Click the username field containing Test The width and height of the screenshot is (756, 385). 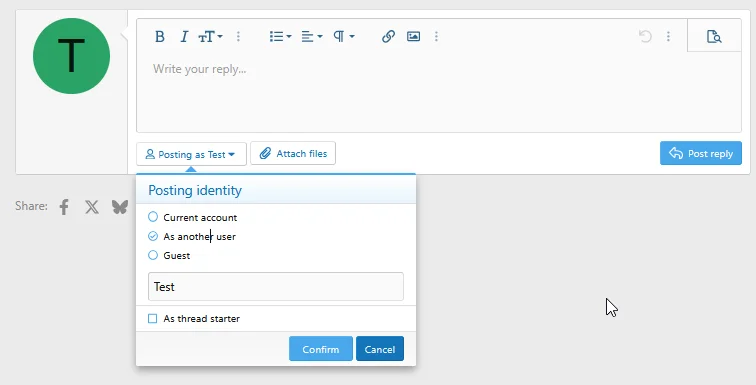276,287
